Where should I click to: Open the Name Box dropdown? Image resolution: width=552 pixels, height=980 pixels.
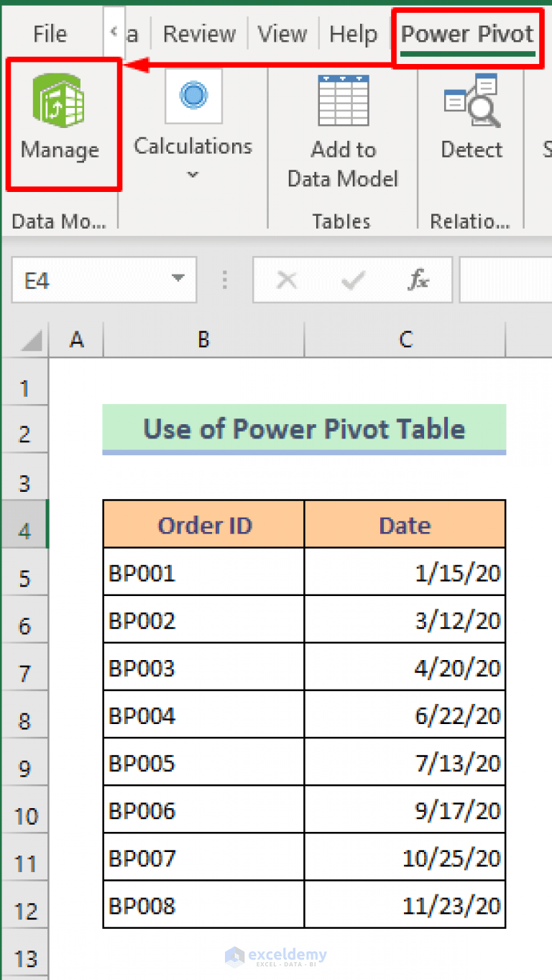pyautogui.click(x=178, y=280)
